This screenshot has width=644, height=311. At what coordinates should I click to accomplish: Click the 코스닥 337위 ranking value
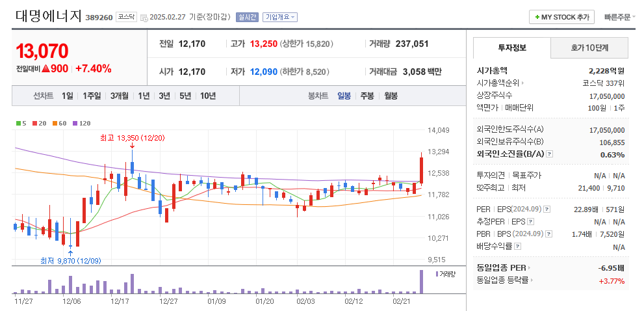604,83
